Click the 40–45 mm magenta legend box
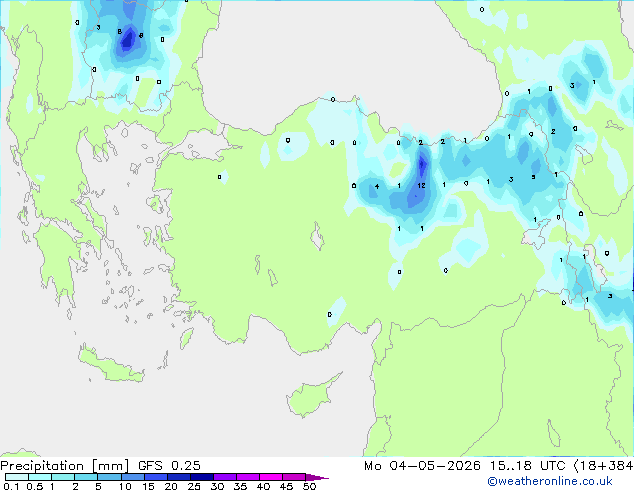This screenshot has height=490, width=634. pos(271,477)
